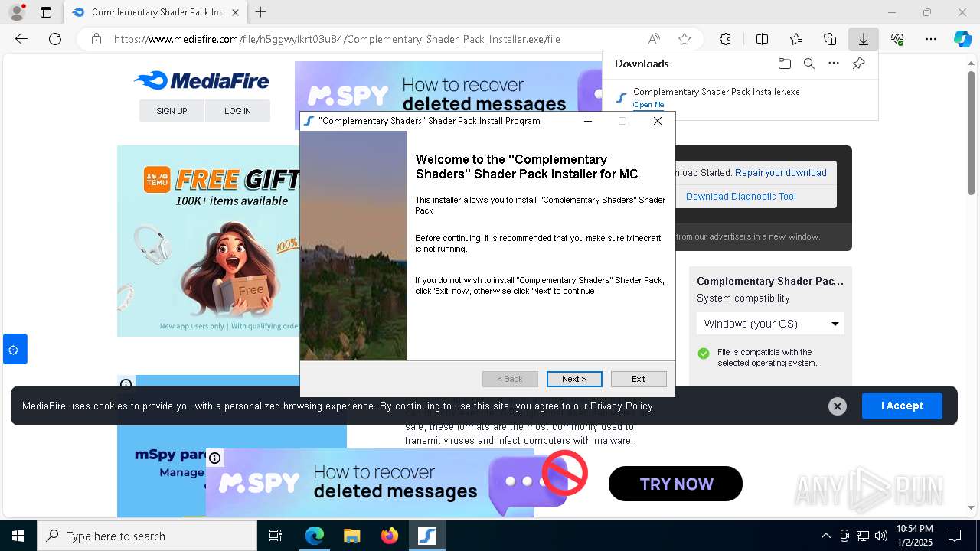Click Open file under downloaded installer
The height and width of the screenshot is (551, 980).
pyautogui.click(x=648, y=105)
